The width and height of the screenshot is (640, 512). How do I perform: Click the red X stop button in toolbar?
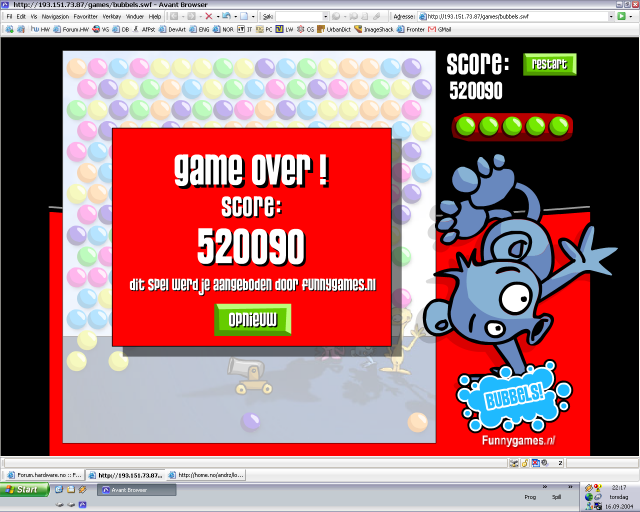(x=209, y=16)
